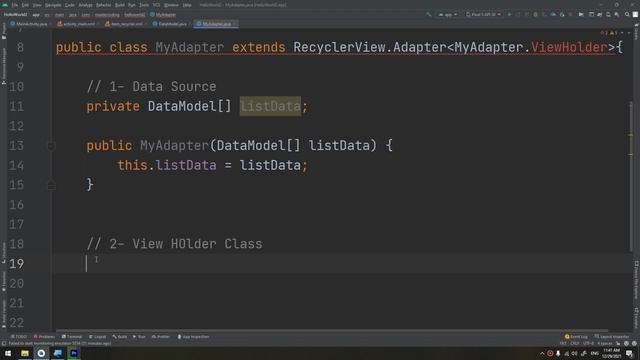Click the app breadcrumb

tap(36, 15)
